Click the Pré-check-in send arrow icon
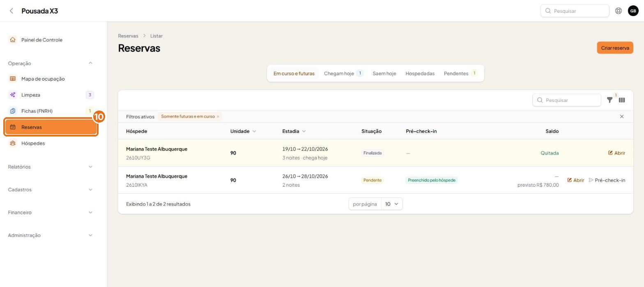This screenshot has width=644, height=287. coord(591,180)
